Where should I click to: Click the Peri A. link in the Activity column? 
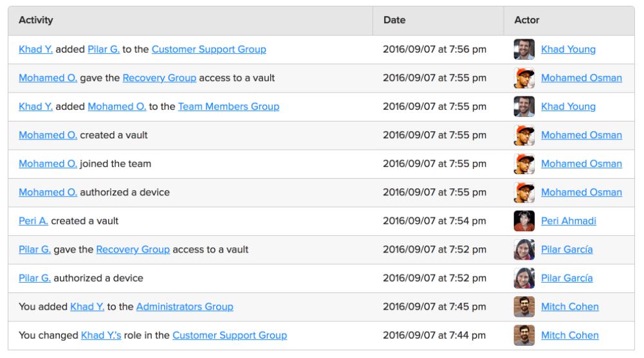click(x=33, y=221)
